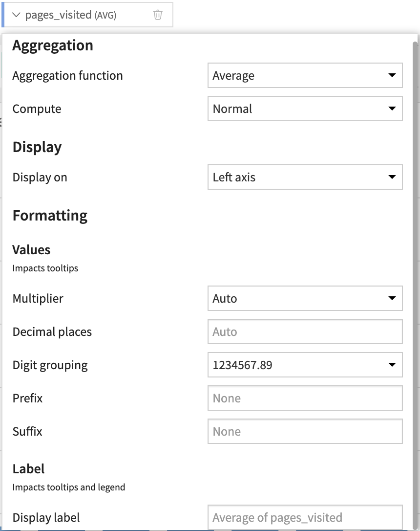Image resolution: width=420 pixels, height=531 pixels.
Task: Collapse the pages_visited chevron
Action: point(16,15)
